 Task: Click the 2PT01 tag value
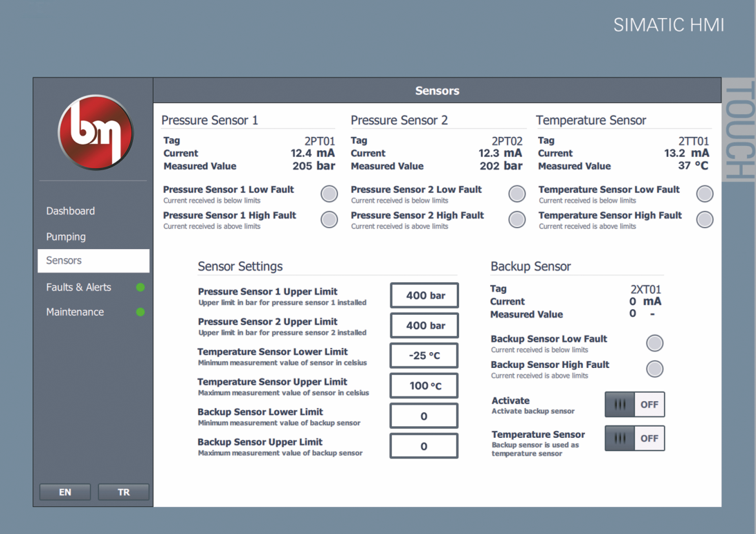point(319,141)
